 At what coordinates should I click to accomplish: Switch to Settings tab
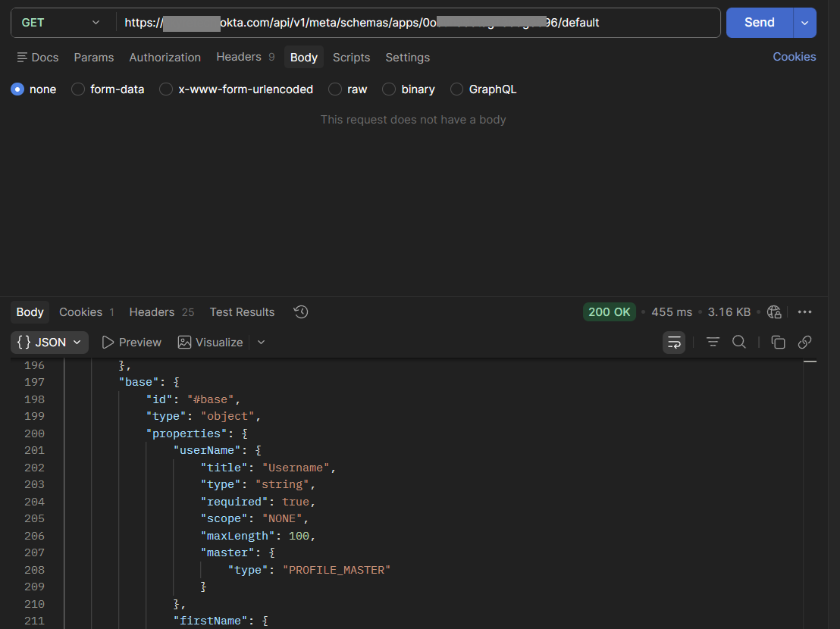[408, 58]
